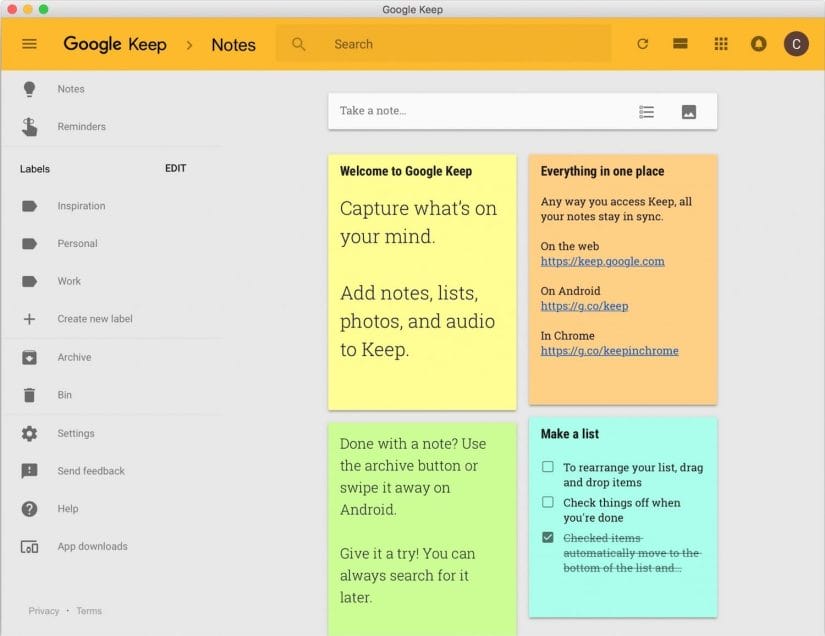The height and width of the screenshot is (636, 825).
Task: Open Settings from the sidebar
Action: pyautogui.click(x=74, y=433)
